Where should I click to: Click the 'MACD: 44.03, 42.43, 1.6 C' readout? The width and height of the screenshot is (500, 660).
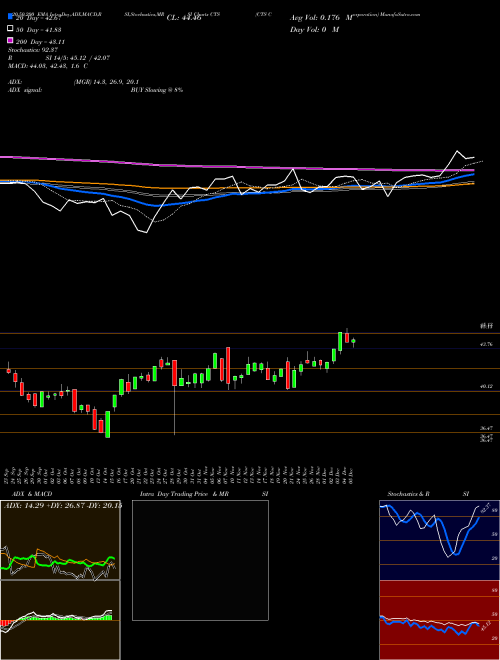pos(48,66)
